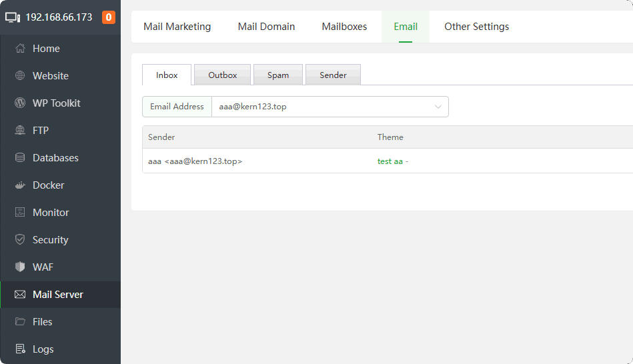Viewport: 633px width, 364px height.
Task: Switch to the Outbox tab
Action: [222, 75]
